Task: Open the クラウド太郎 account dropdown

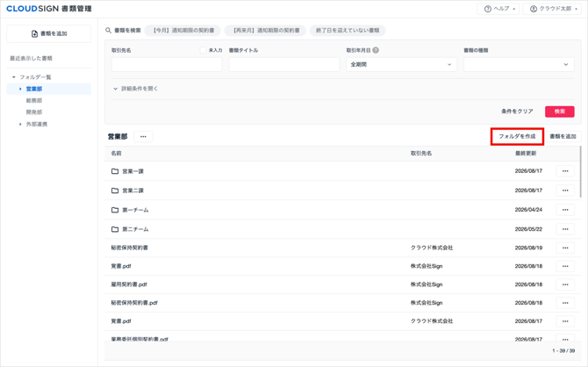Action: click(554, 9)
